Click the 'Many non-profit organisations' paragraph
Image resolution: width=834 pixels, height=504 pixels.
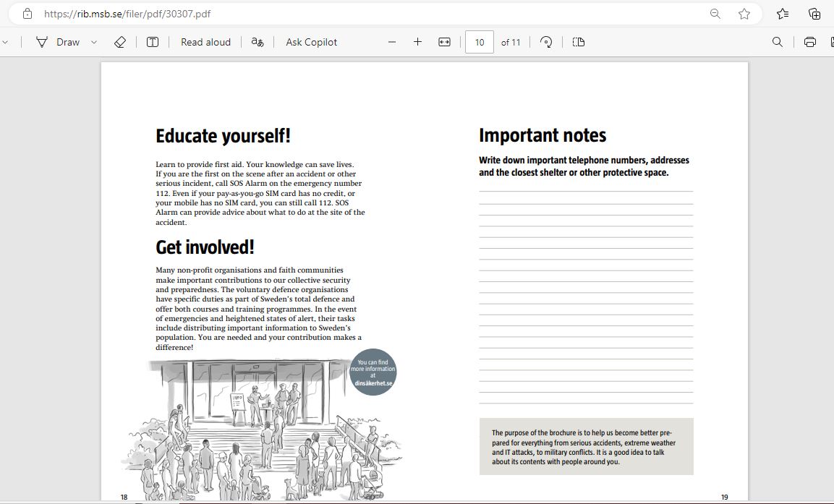[x=258, y=308]
